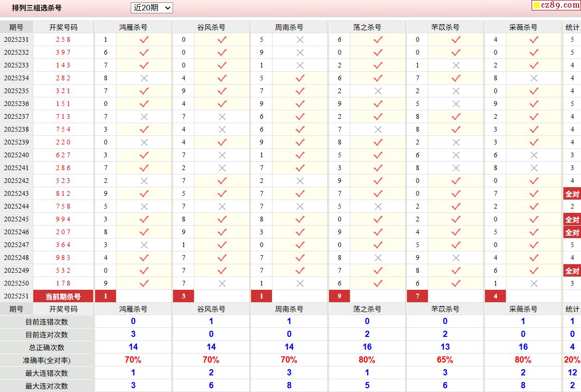Click the 目前连错次数 row label

[x=47, y=322]
